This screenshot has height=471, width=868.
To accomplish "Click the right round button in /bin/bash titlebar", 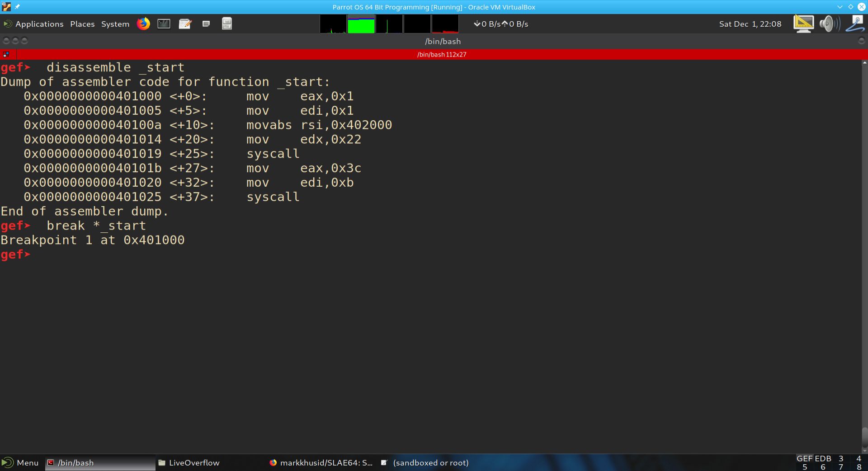I will click(862, 41).
